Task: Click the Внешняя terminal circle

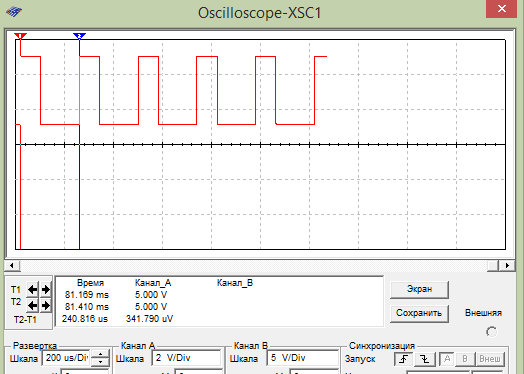Action: coord(492,332)
